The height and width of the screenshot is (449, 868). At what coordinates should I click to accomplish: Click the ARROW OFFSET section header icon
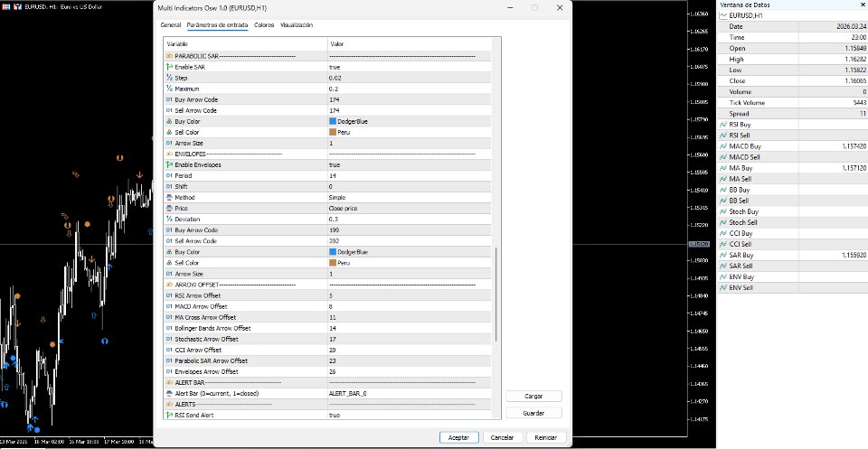[x=169, y=285]
